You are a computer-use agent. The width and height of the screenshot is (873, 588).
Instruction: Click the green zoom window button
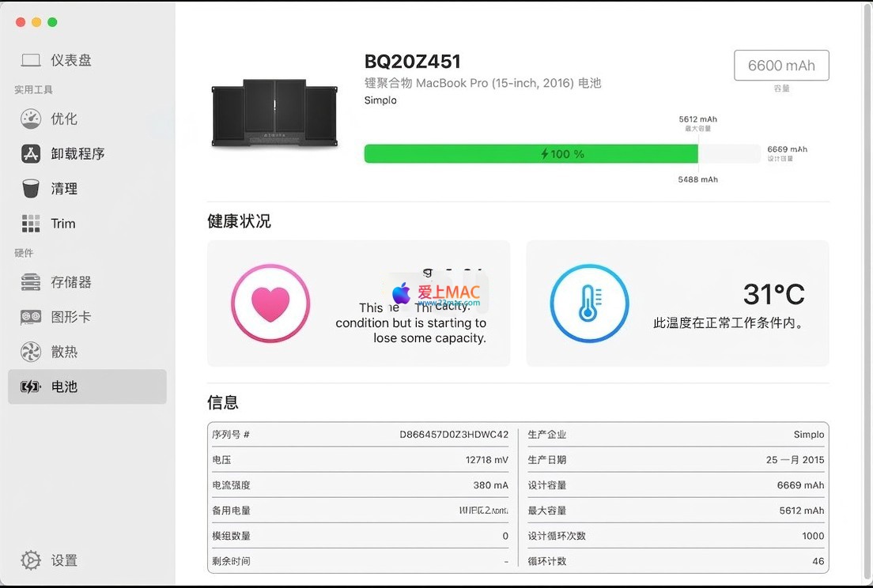[x=52, y=22]
